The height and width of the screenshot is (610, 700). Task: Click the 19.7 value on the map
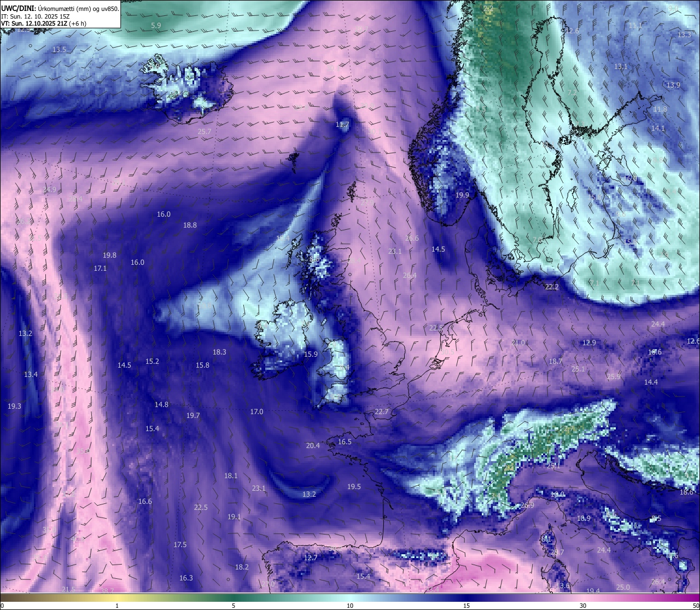[x=193, y=415]
